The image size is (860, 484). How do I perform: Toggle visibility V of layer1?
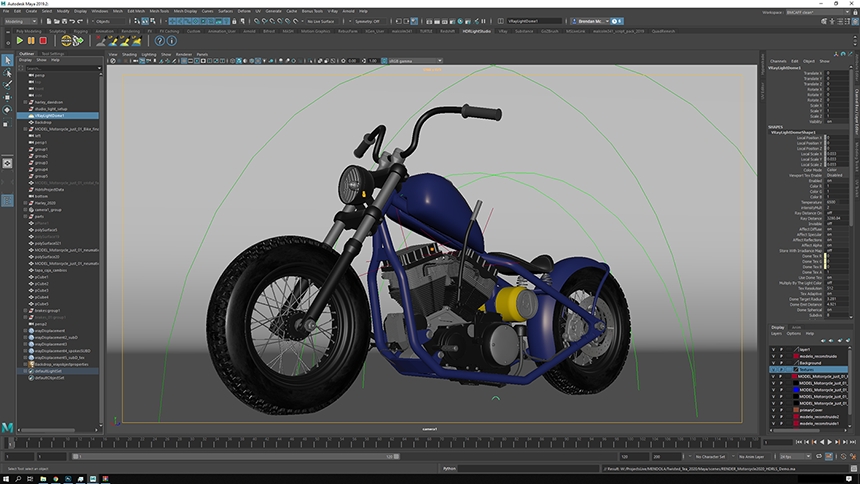tap(773, 350)
